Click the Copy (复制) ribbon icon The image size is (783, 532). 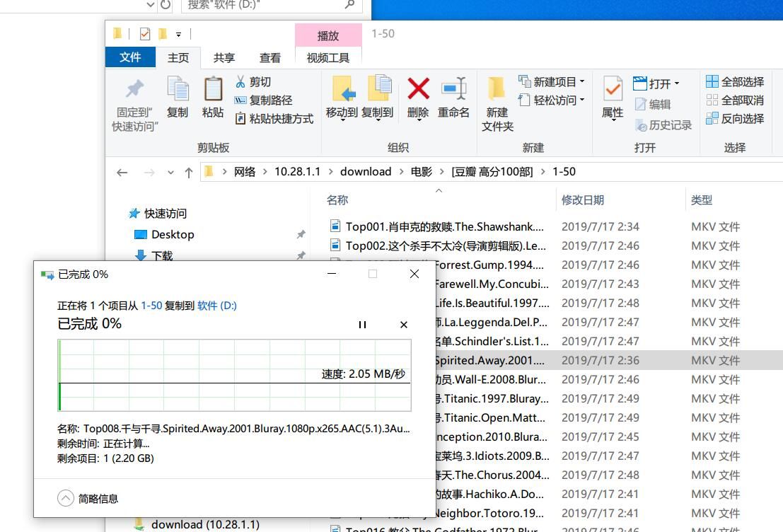pos(178,90)
